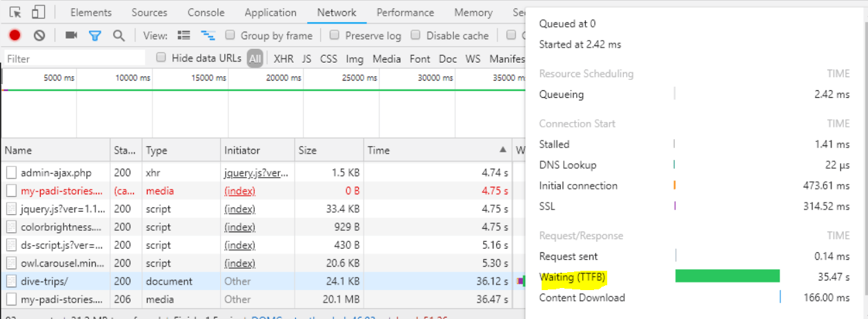Stop recording network log with red button
Image resolution: width=868 pixels, height=319 pixels.
14,35
